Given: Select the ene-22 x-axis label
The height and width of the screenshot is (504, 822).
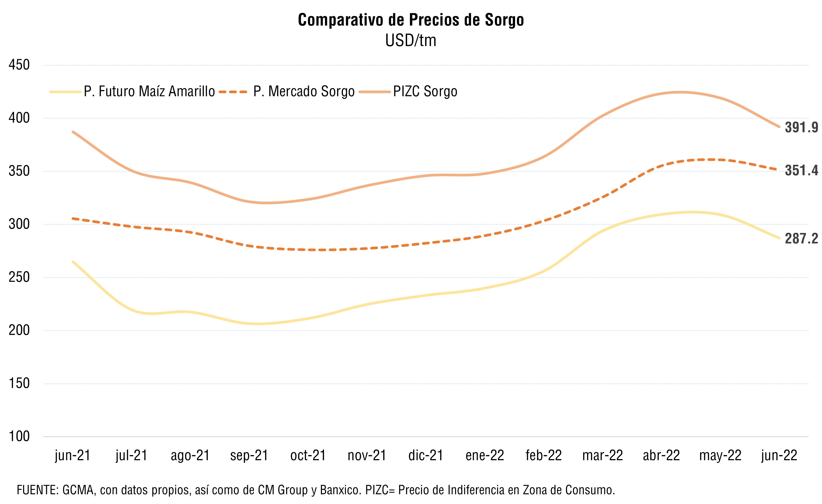Looking at the screenshot, I should pyautogui.click(x=485, y=455).
